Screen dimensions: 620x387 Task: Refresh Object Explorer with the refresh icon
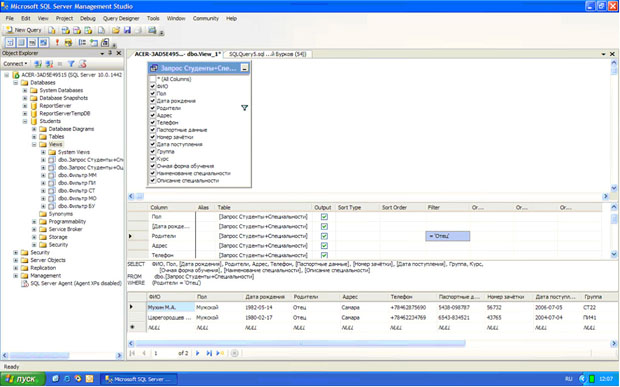(83, 64)
